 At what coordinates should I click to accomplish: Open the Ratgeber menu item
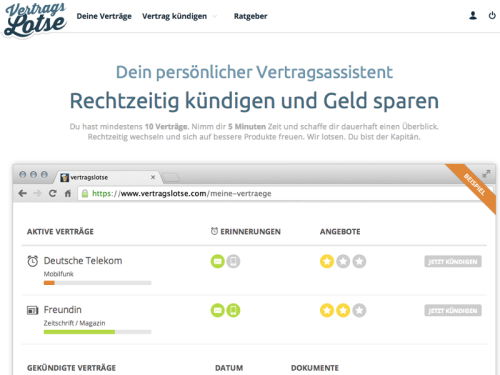250,16
